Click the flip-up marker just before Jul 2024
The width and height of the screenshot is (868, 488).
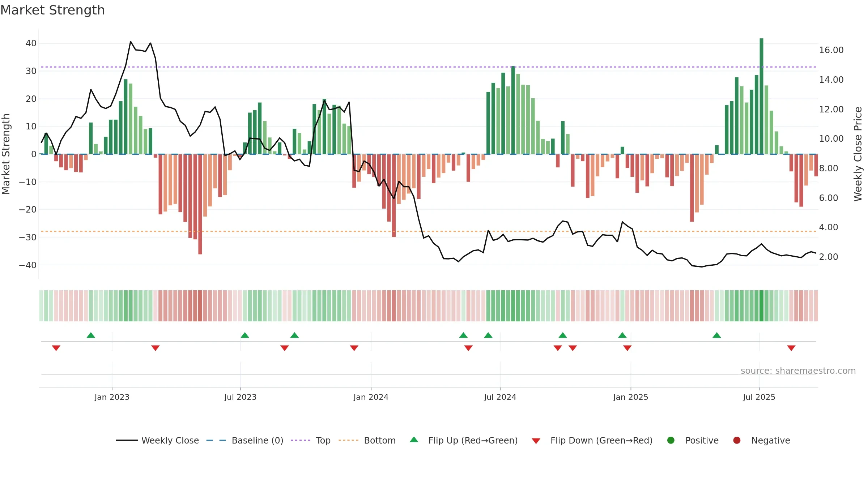click(488, 335)
